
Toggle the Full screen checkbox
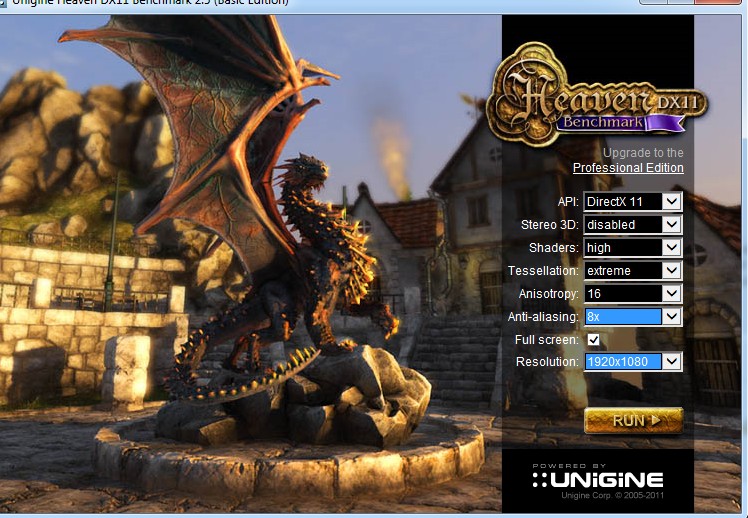point(594,340)
